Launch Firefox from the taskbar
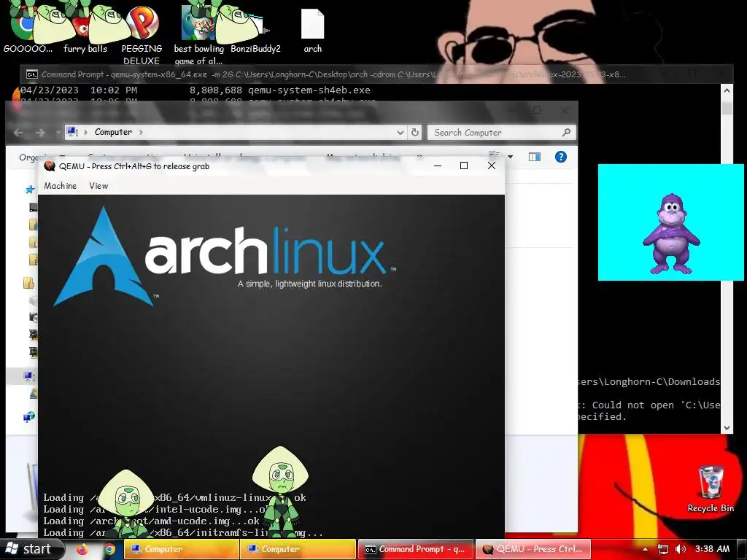The width and height of the screenshot is (747, 560). [82, 549]
